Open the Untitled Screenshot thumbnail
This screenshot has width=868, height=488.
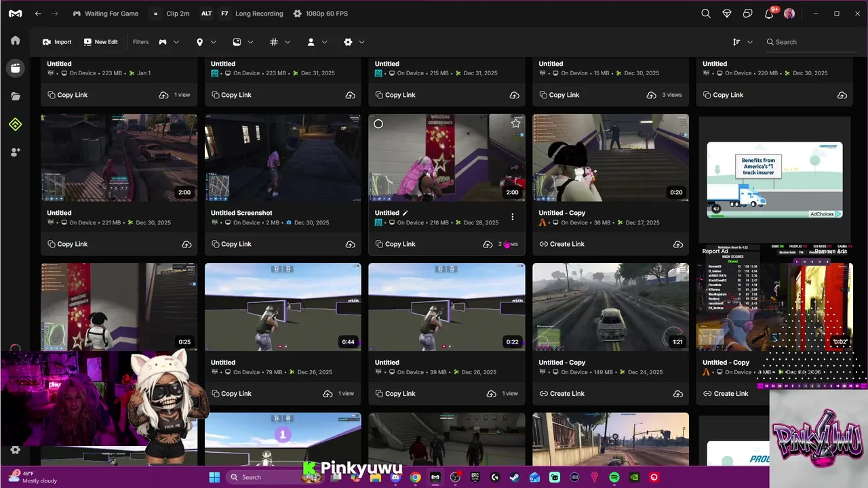pos(283,158)
